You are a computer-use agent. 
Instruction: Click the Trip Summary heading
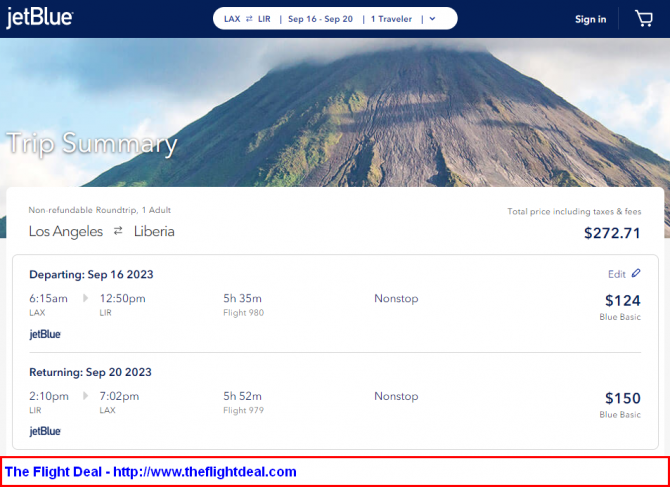91,144
